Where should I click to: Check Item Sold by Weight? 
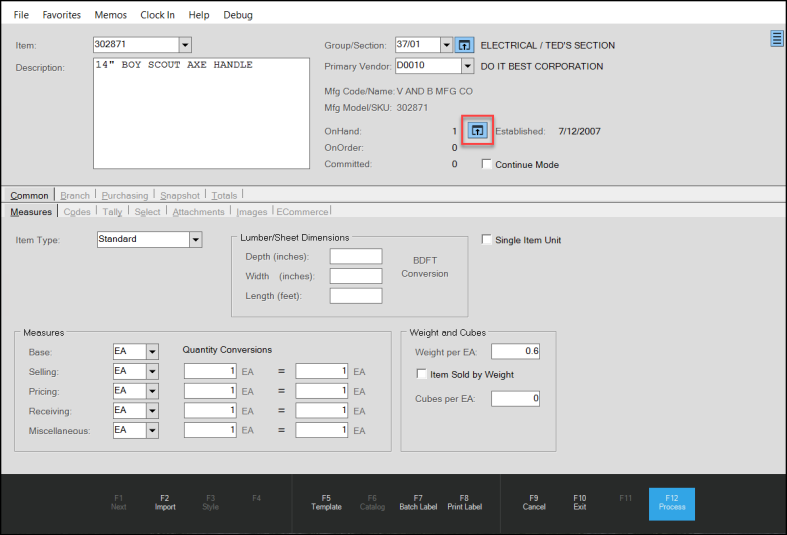(422, 374)
